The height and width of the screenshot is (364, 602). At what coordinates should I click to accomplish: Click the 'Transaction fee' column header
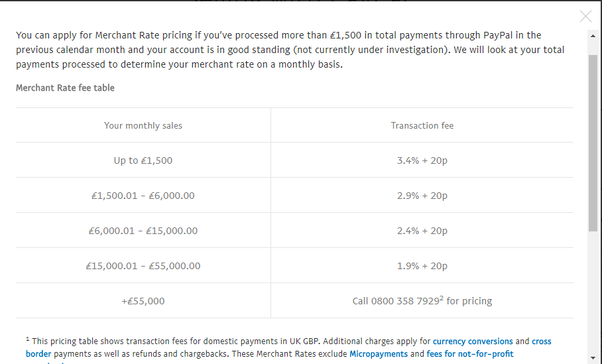422,125
